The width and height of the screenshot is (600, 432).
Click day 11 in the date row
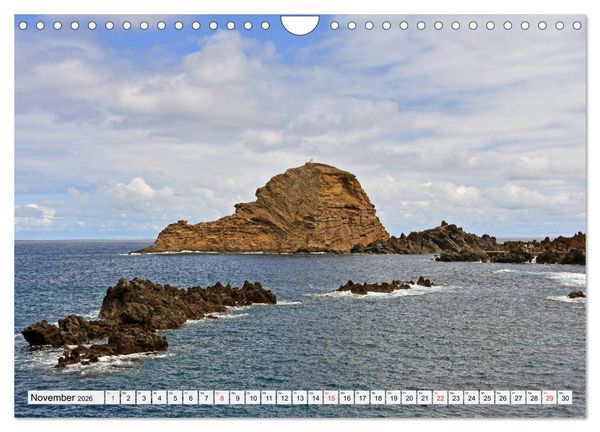[269, 398]
